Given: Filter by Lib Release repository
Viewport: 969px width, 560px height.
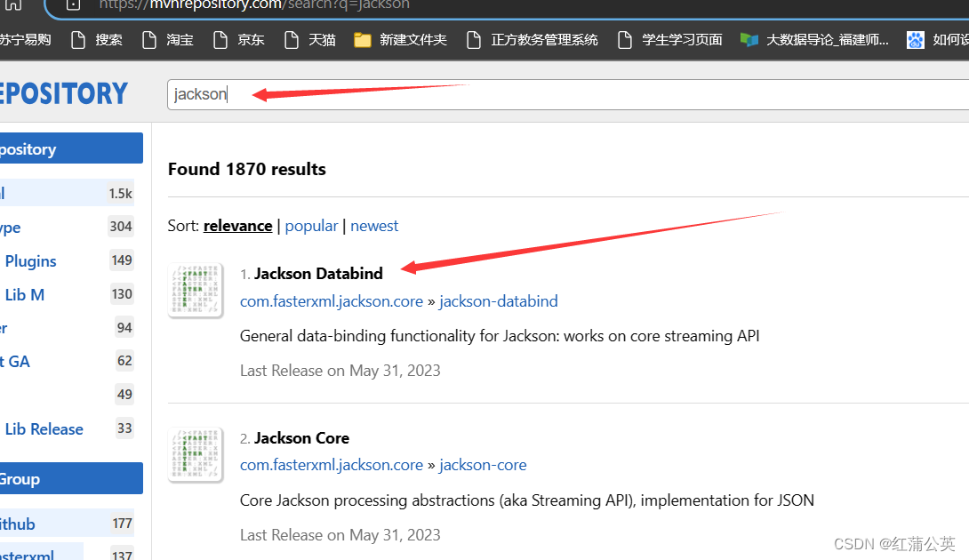Looking at the screenshot, I should click(x=44, y=429).
